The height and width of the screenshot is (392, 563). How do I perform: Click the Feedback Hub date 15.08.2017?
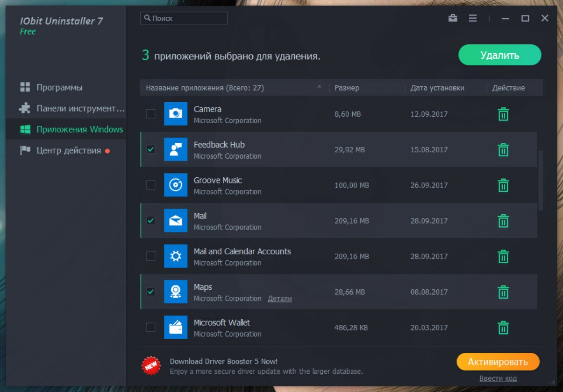[x=429, y=150]
